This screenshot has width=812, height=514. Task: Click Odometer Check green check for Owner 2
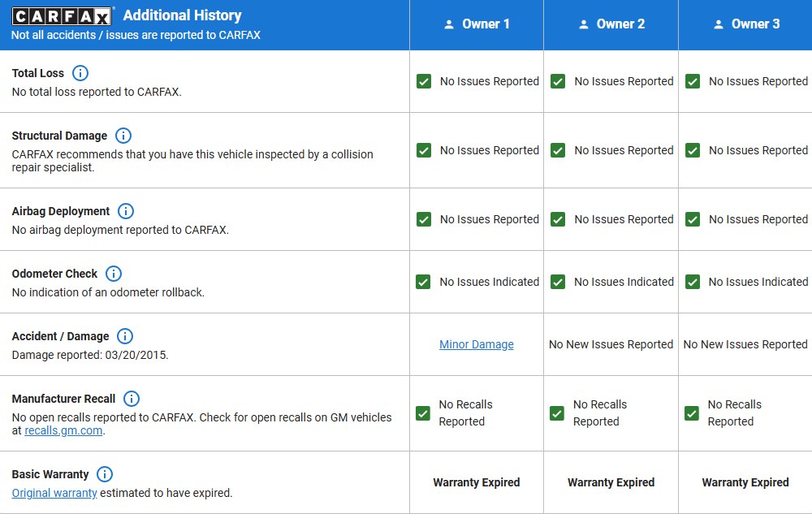(558, 282)
